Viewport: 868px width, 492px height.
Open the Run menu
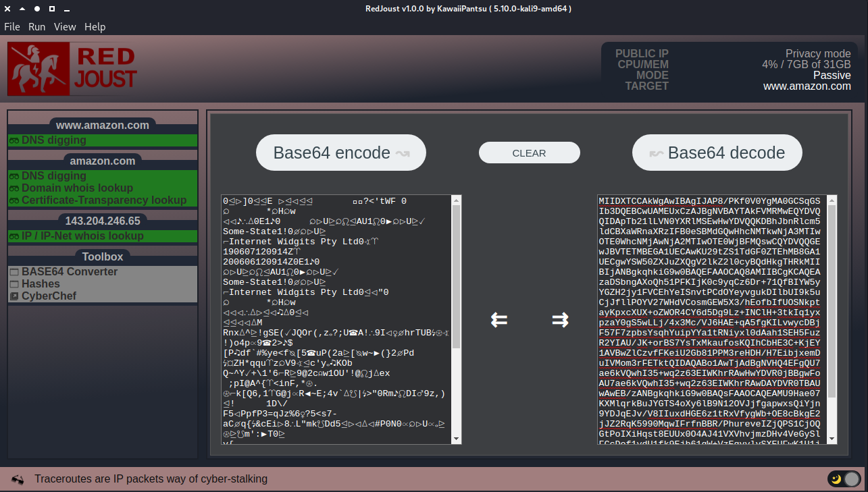[x=36, y=27]
